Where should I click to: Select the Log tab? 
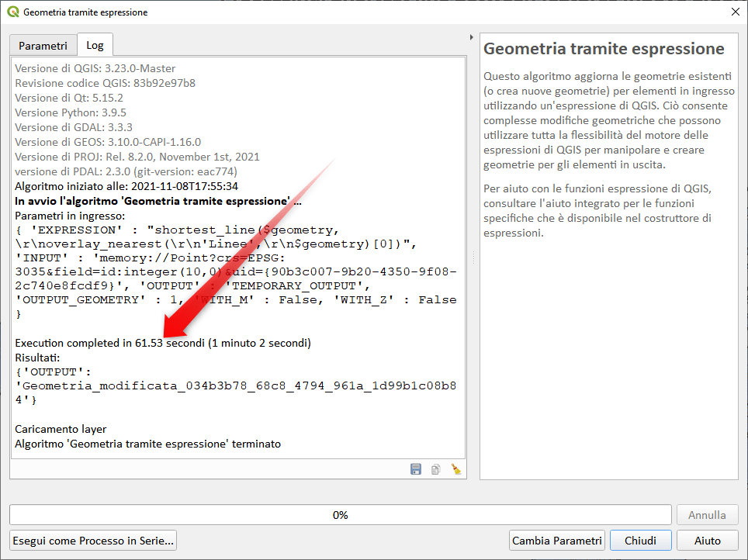95,45
